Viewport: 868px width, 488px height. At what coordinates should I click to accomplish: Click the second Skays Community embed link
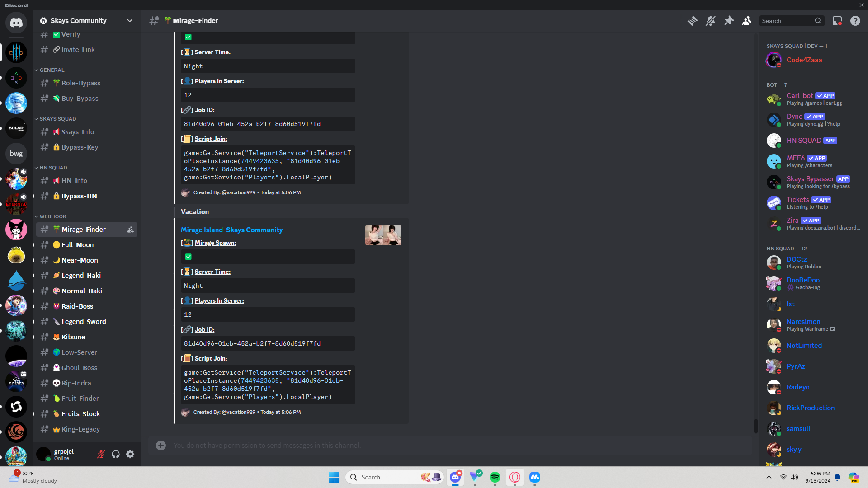255,230
